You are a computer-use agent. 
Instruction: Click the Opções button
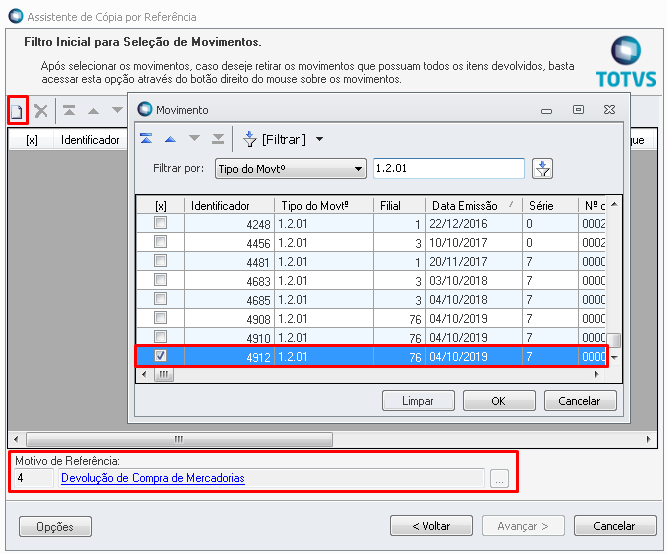click(55, 527)
